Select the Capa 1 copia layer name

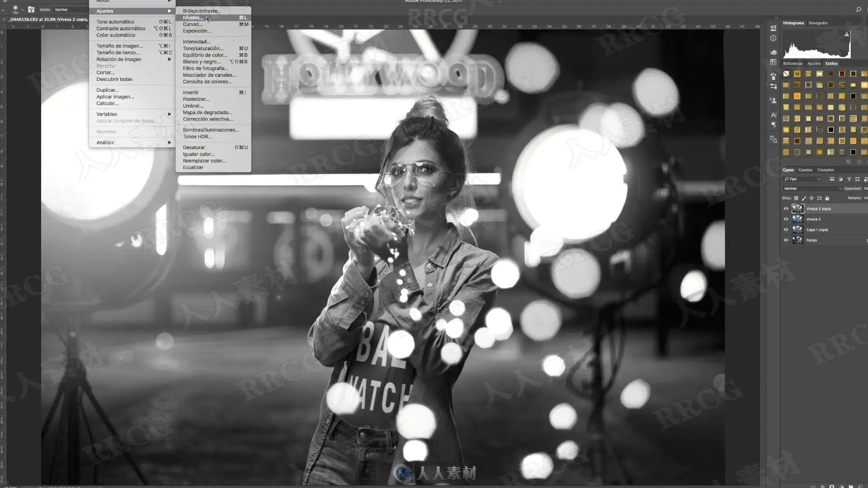tap(817, 230)
